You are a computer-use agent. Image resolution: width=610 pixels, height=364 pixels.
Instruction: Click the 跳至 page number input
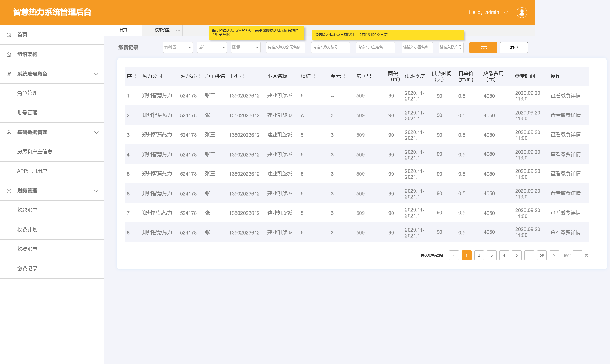pyautogui.click(x=577, y=255)
